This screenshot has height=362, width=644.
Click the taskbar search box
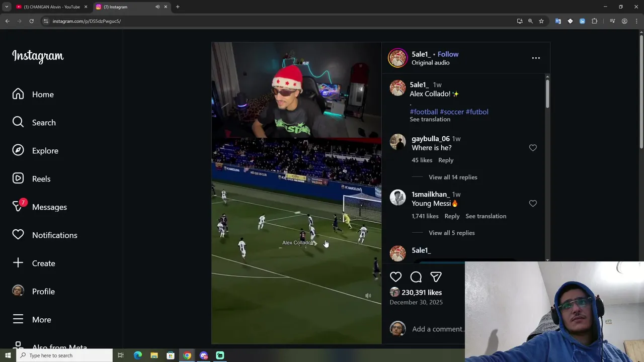tap(65, 355)
